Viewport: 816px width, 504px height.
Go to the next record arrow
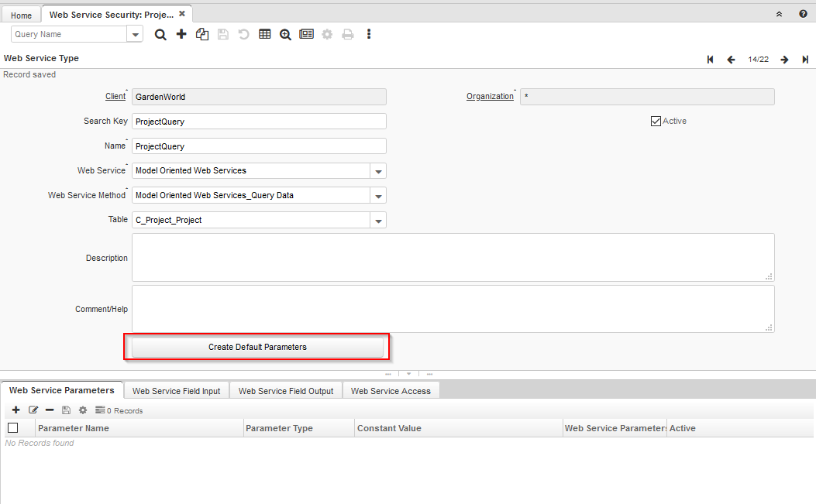[784, 60]
